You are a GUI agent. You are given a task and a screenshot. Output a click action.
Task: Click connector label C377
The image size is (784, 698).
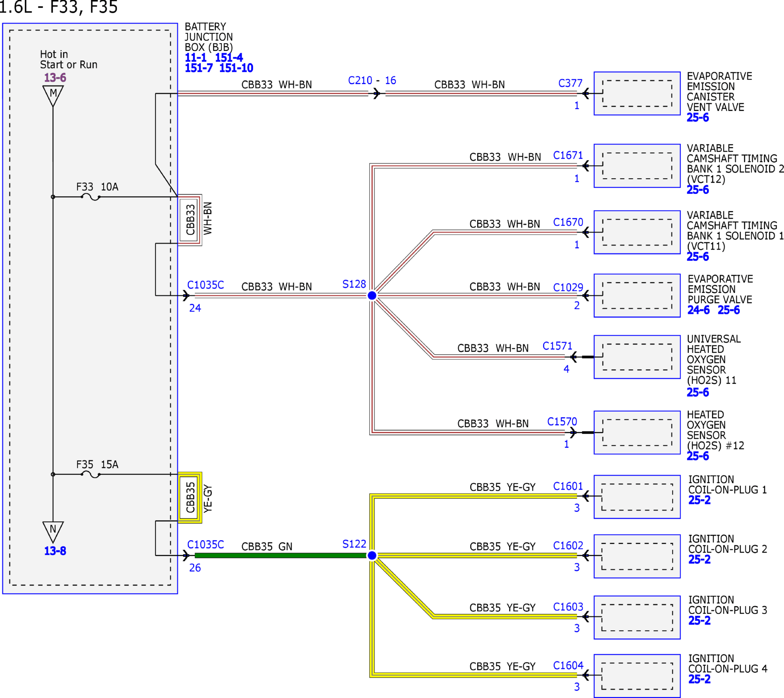570,83
